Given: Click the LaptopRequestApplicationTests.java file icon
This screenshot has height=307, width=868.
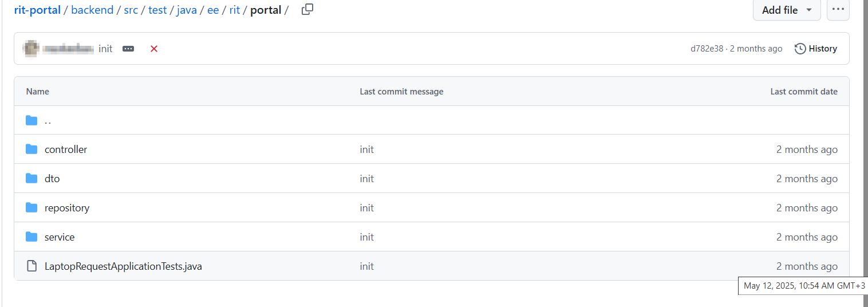Looking at the screenshot, I should coord(31,266).
